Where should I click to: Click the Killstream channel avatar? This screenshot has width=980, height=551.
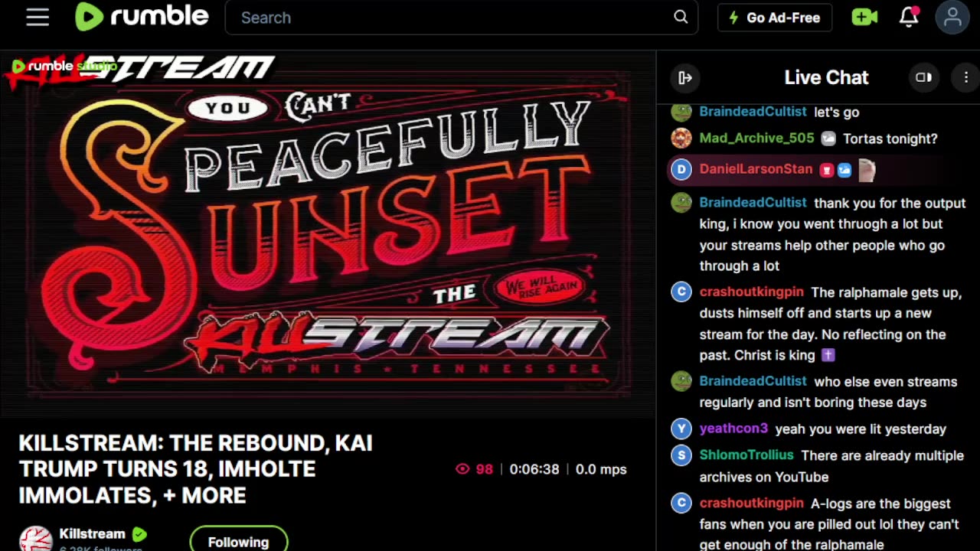click(35, 539)
